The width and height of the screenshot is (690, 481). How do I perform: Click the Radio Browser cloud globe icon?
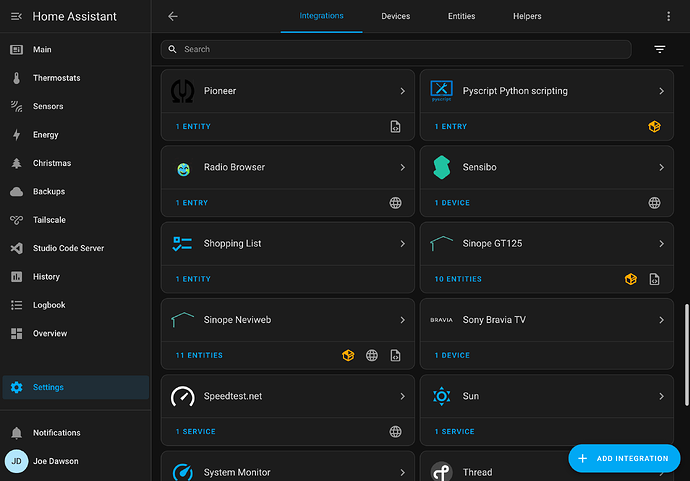click(395, 203)
